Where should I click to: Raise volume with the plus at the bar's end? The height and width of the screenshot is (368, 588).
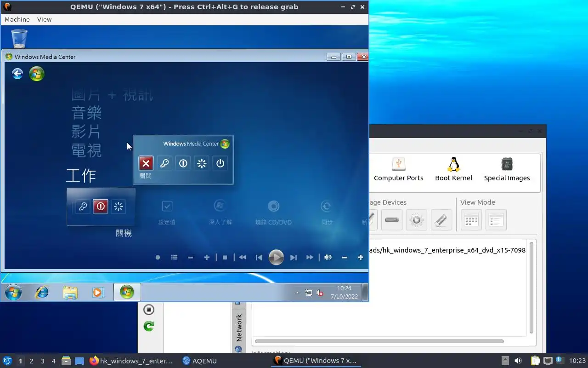coord(361,258)
